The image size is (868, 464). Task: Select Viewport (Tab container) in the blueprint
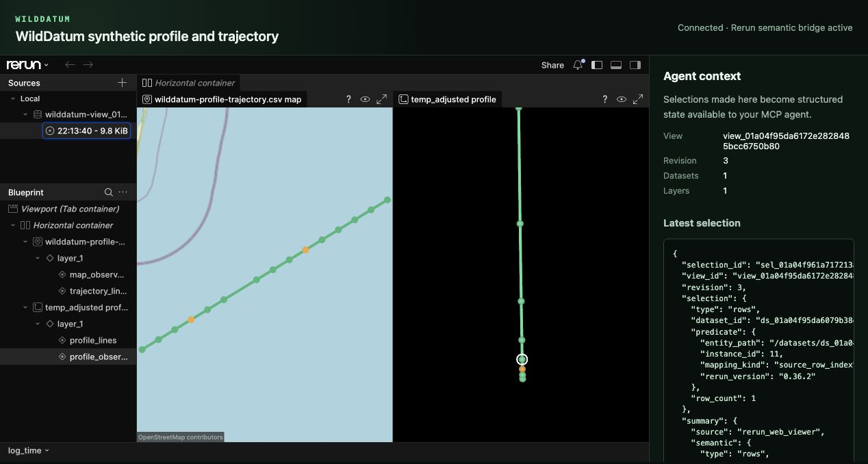(x=70, y=209)
